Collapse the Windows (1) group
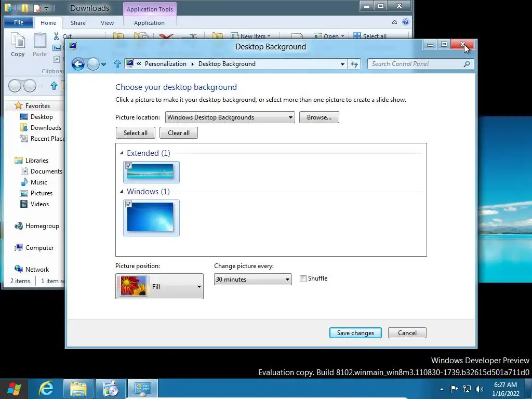The width and height of the screenshot is (532, 399). pyautogui.click(x=122, y=192)
